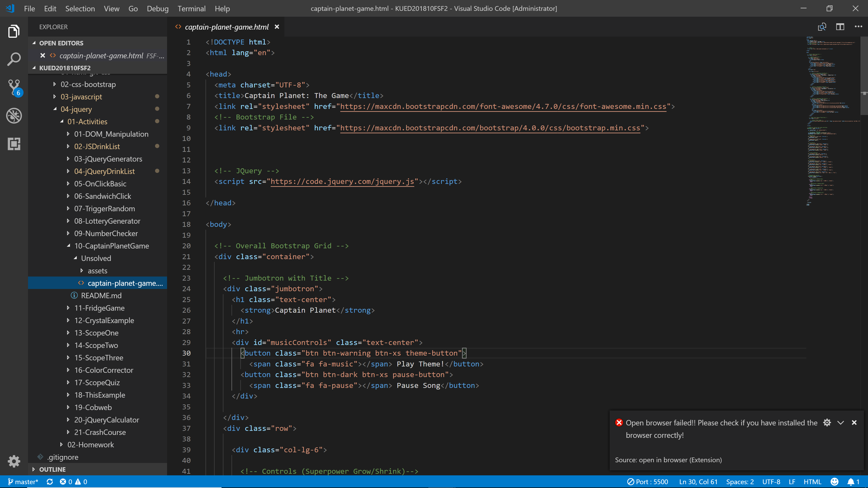The width and height of the screenshot is (868, 488).
Task: Click the feedback smiley icon
Action: [834, 482]
